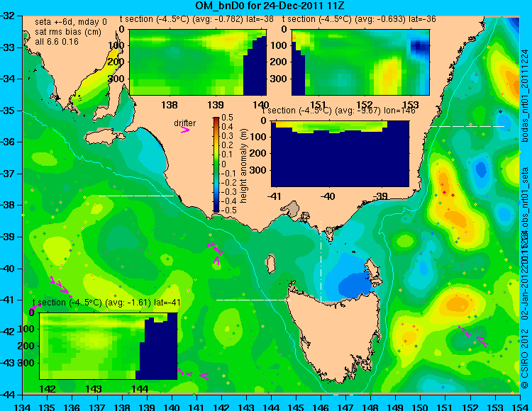Viewport: 532px width, 411px height.
Task: Click the 'sat rms bias (cm)' text
Action: click(x=68, y=32)
